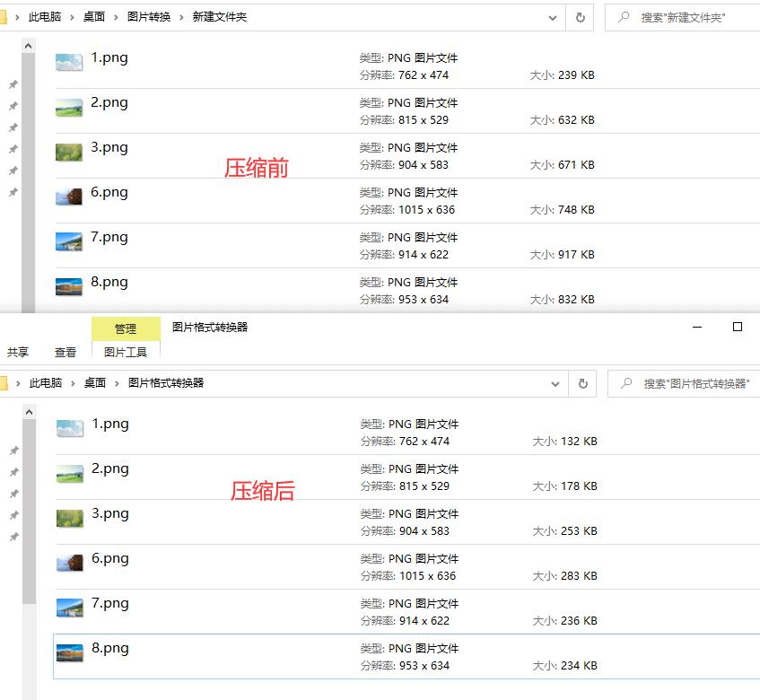Click the refresh icon in the lower address bar
760x700 pixels.
tap(583, 382)
